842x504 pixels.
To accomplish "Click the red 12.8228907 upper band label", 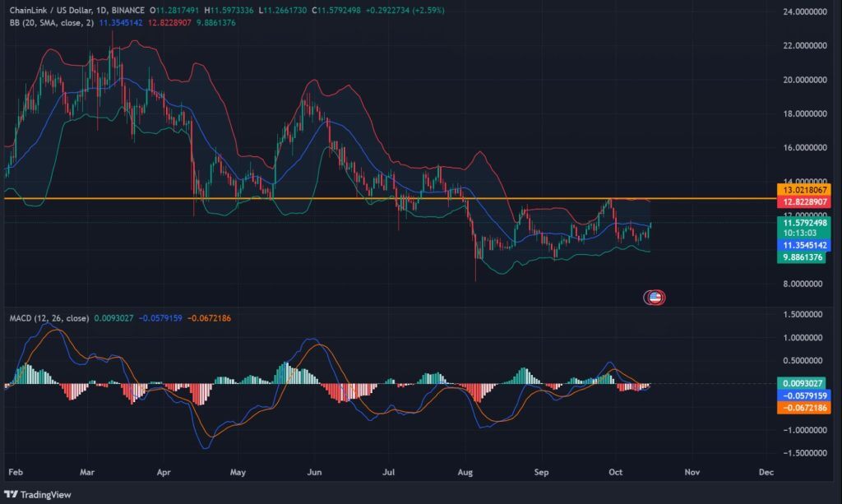I will pyautogui.click(x=803, y=201).
